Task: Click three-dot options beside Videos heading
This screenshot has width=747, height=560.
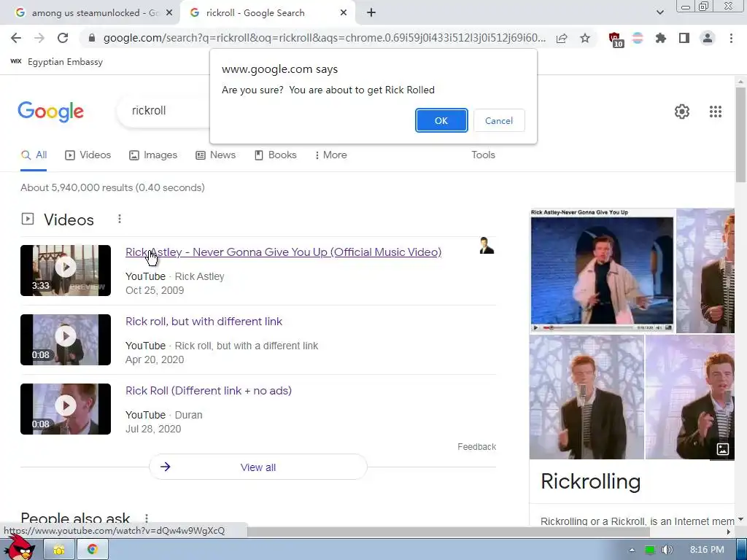Action: pyautogui.click(x=120, y=219)
